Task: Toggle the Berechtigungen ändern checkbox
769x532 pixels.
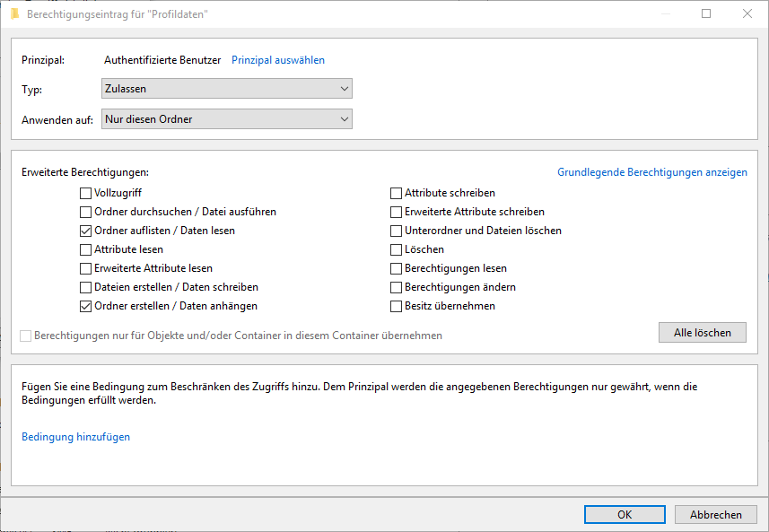Action: coord(397,287)
